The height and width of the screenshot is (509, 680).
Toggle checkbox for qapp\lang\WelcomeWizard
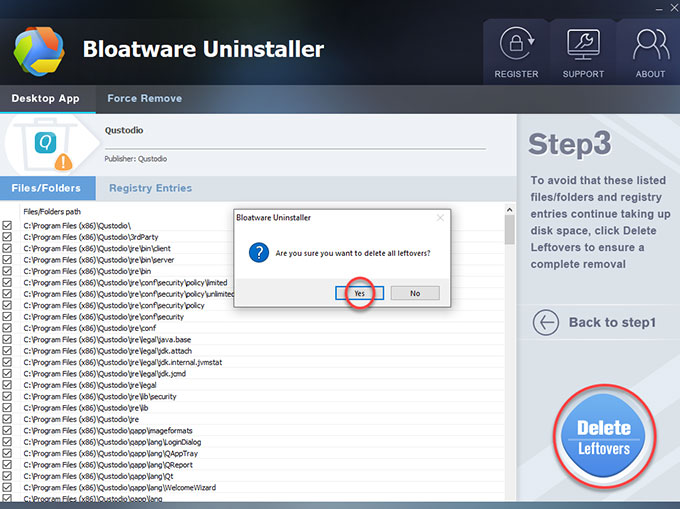pos(7,487)
